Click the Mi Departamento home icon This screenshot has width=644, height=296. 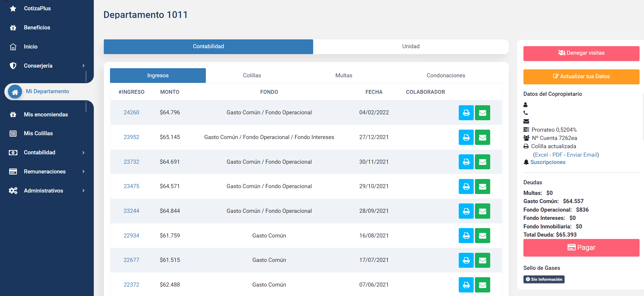pyautogui.click(x=15, y=92)
